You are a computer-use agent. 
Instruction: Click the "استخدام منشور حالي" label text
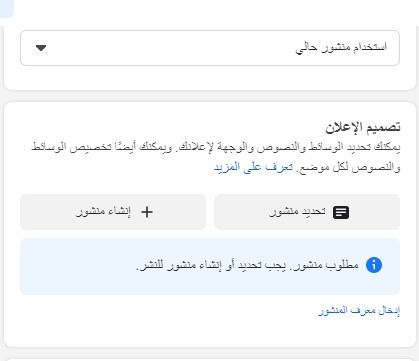pos(341,47)
